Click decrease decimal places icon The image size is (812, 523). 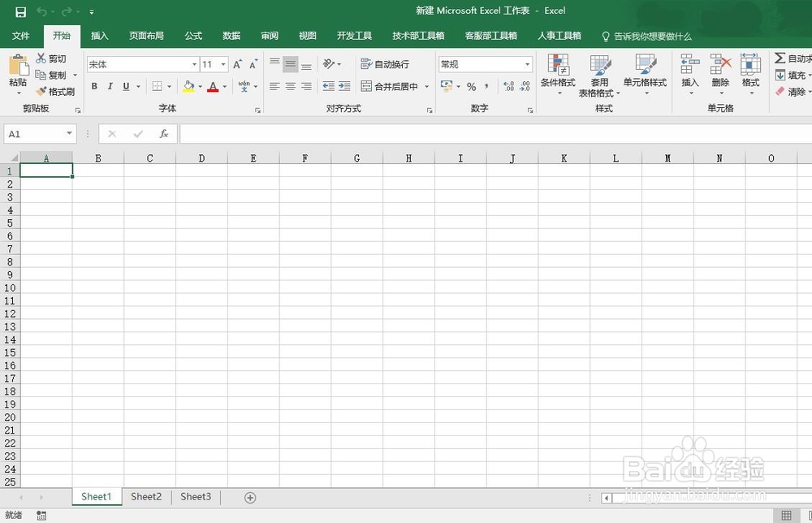525,86
